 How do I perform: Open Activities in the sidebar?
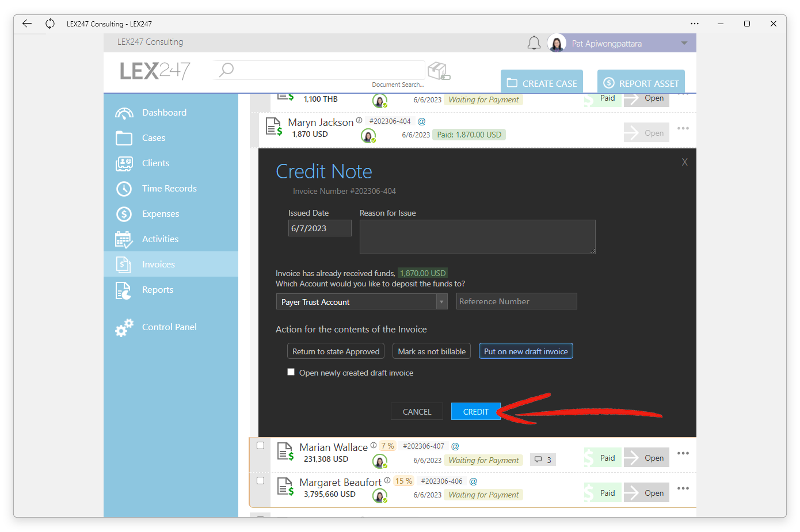[171, 239]
